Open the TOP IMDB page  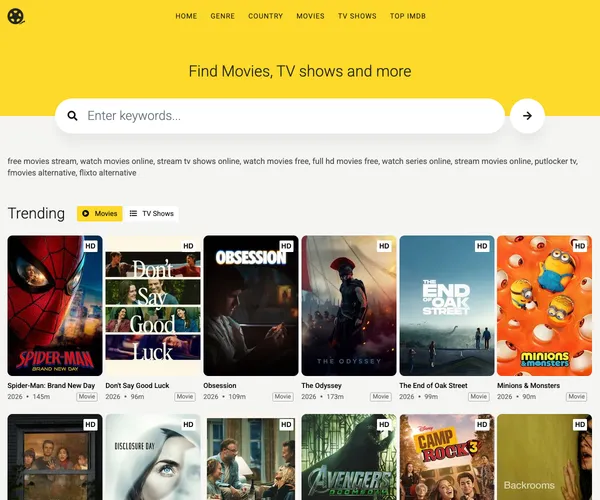[x=408, y=16]
